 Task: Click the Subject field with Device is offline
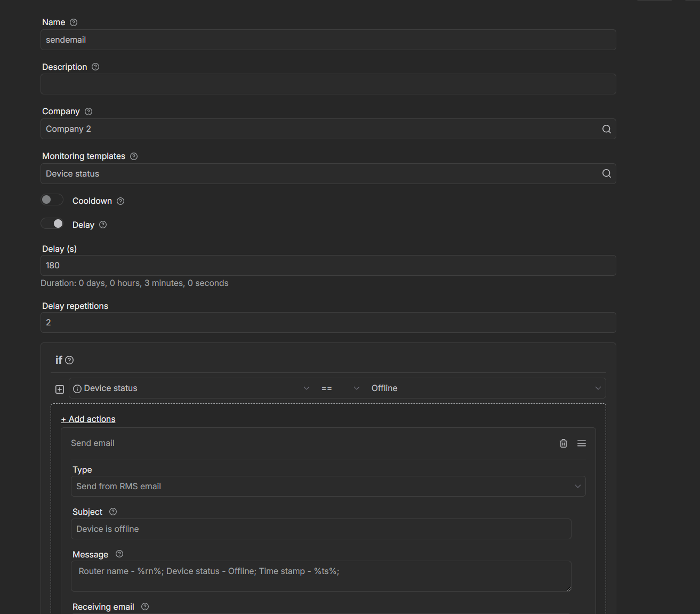pyautogui.click(x=321, y=529)
